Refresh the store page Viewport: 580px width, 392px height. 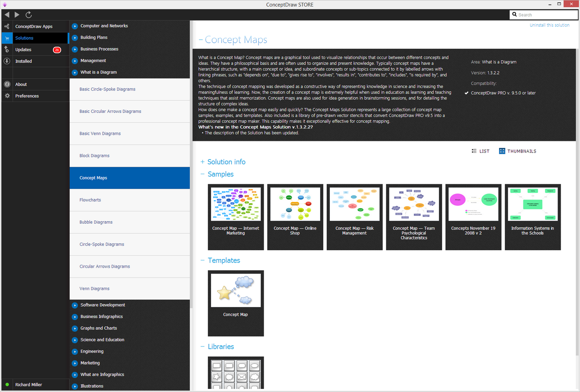[x=29, y=15]
